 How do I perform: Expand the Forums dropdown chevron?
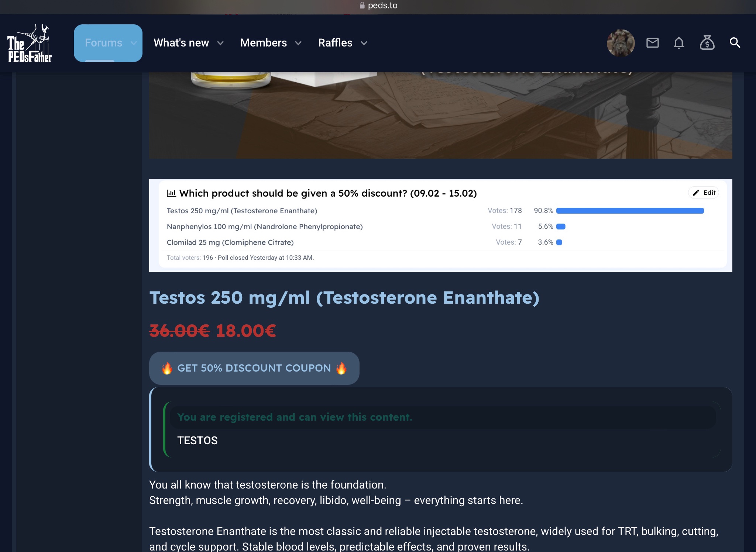tap(134, 43)
